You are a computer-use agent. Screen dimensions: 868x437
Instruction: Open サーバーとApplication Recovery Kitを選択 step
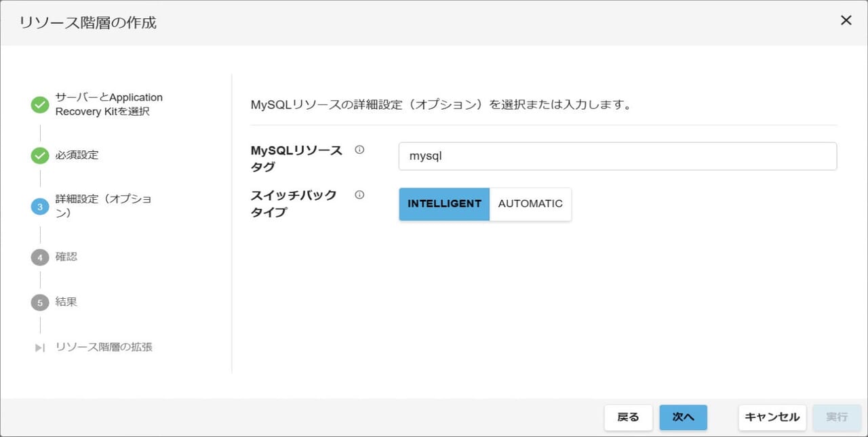pyautogui.click(x=109, y=104)
